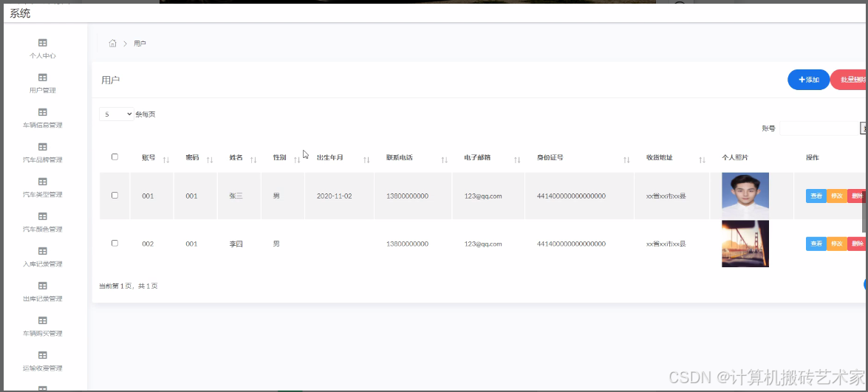Click the 个人照片 column header
This screenshot has height=392, width=868.
735,157
